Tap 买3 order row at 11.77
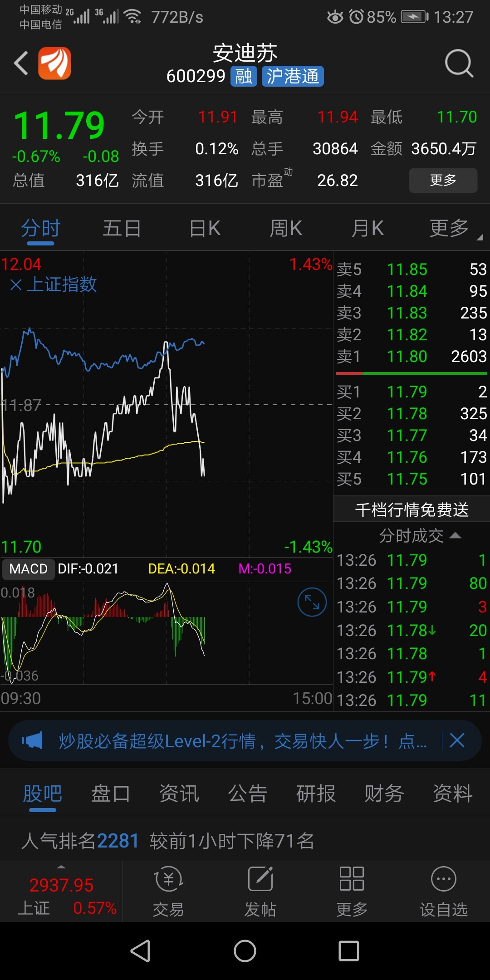Image resolution: width=490 pixels, height=980 pixels. click(412, 435)
